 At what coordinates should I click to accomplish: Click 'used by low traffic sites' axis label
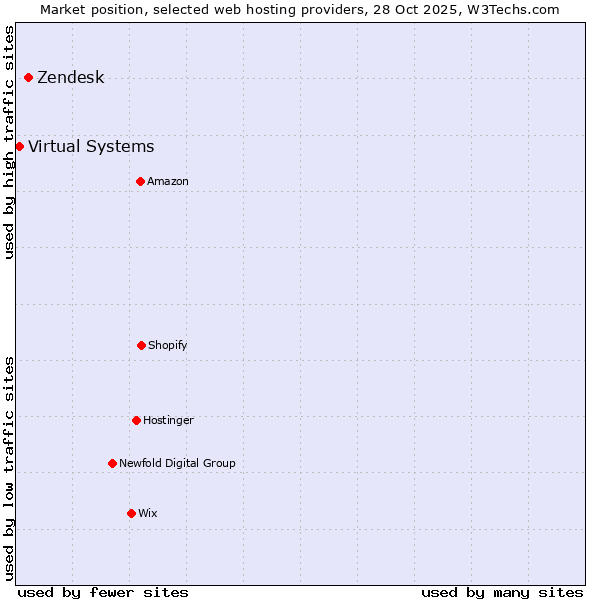pos(9,468)
